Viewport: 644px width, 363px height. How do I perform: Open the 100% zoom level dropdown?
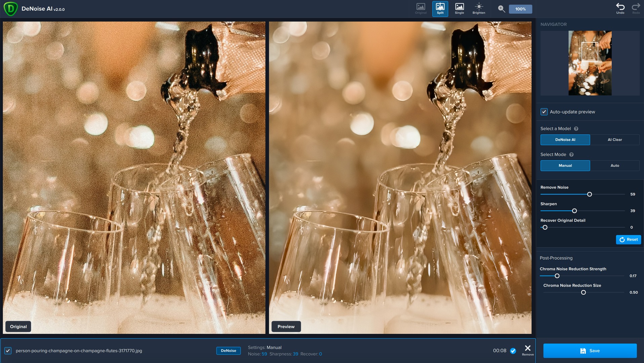point(520,9)
